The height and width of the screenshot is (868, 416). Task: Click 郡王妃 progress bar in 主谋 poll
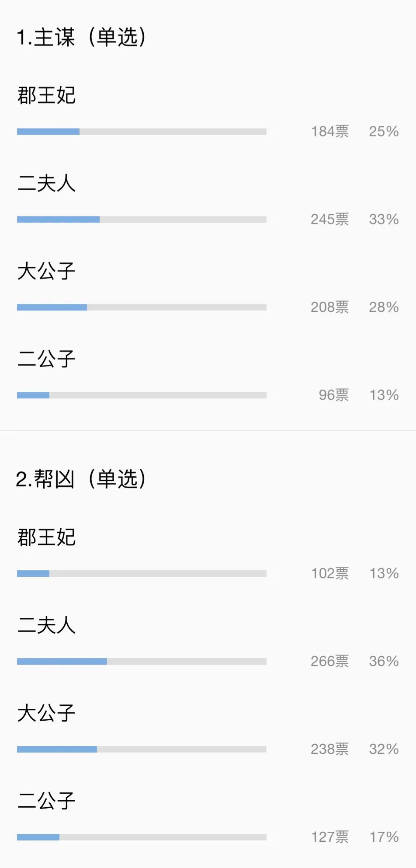coord(142,132)
